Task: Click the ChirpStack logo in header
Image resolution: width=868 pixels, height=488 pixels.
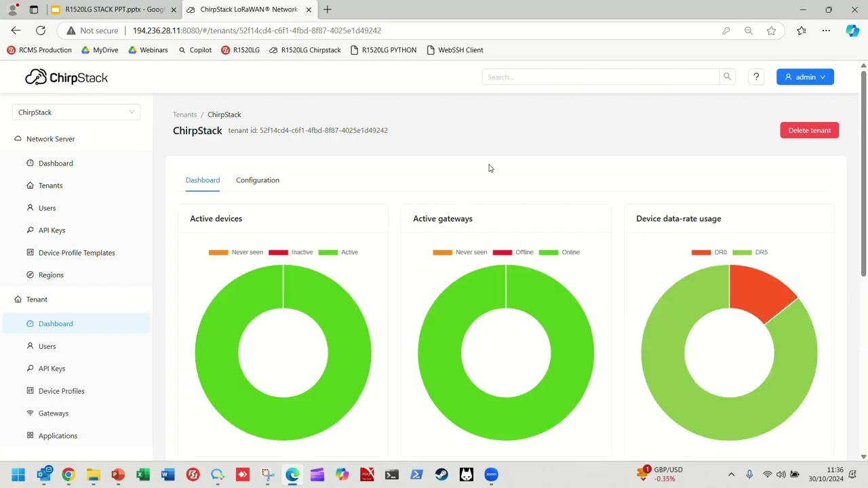Action: coord(66,77)
